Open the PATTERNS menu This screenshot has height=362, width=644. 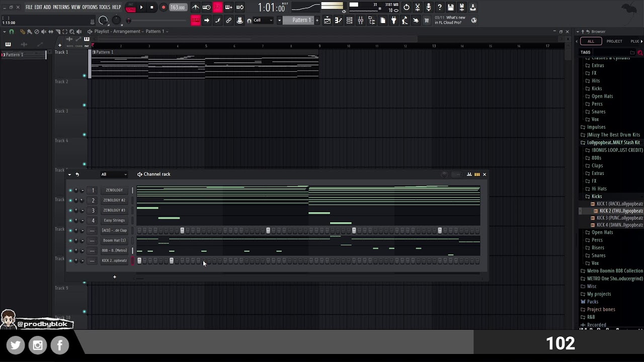tap(61, 7)
